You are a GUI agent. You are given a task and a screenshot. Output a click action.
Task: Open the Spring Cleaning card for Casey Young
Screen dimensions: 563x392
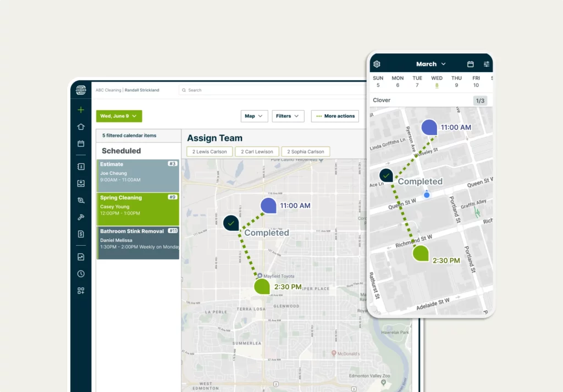pyautogui.click(x=138, y=209)
